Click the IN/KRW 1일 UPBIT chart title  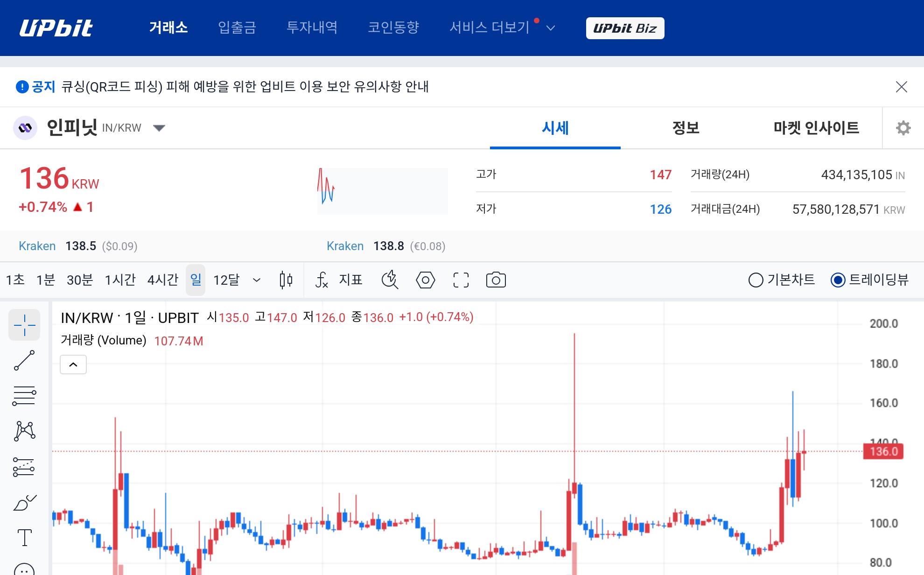click(x=130, y=318)
